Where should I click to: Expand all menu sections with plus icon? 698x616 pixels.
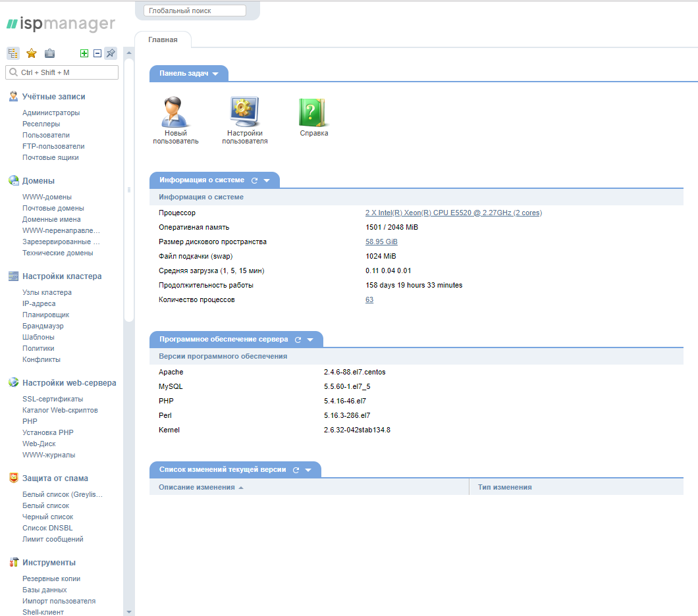pyautogui.click(x=84, y=53)
